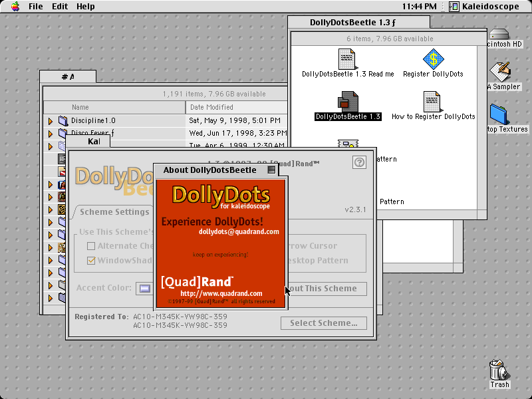
Task: Open the http://www.quadrand.com link
Action: (x=221, y=293)
